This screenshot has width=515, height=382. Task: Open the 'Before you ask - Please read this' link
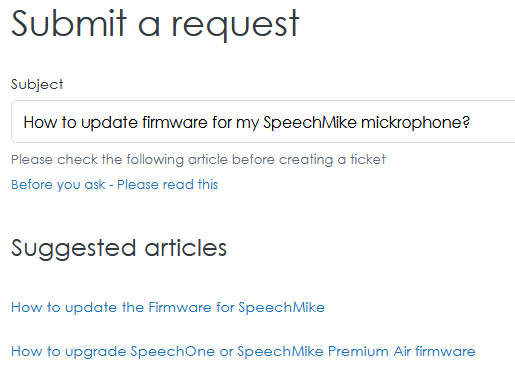115,185
